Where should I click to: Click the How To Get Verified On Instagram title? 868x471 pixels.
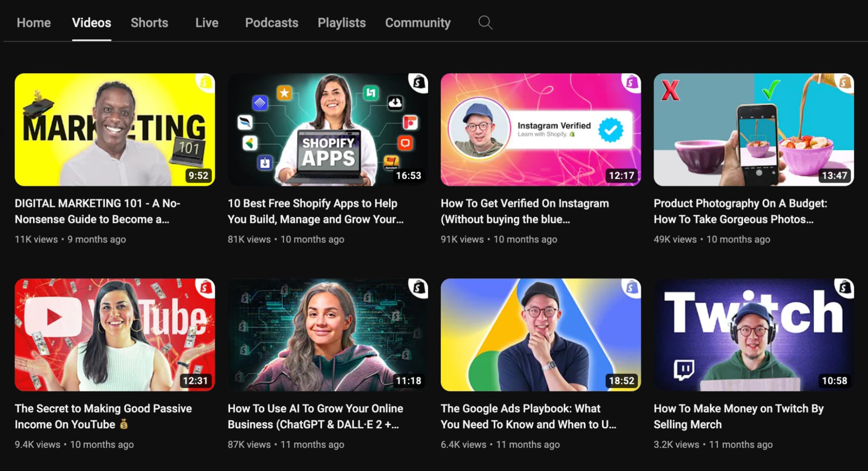524,211
